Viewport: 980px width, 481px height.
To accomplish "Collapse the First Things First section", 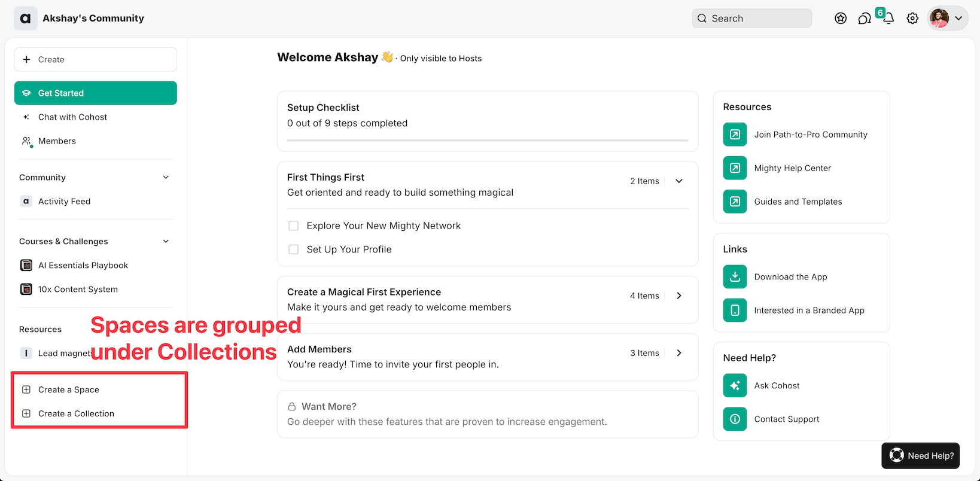I will coord(679,181).
